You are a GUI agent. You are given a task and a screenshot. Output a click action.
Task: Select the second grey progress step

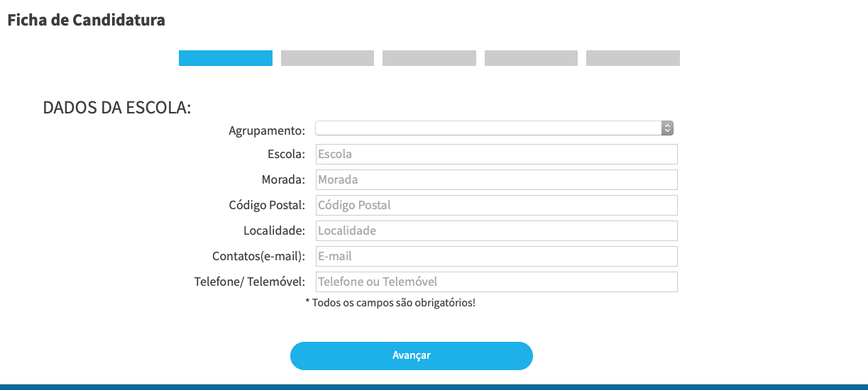(327, 58)
